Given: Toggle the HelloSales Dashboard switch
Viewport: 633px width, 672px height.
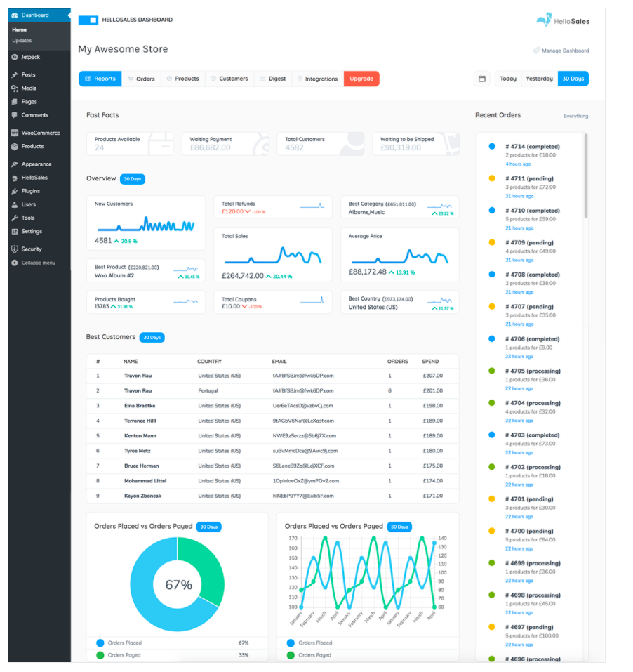Looking at the screenshot, I should 88,20.
